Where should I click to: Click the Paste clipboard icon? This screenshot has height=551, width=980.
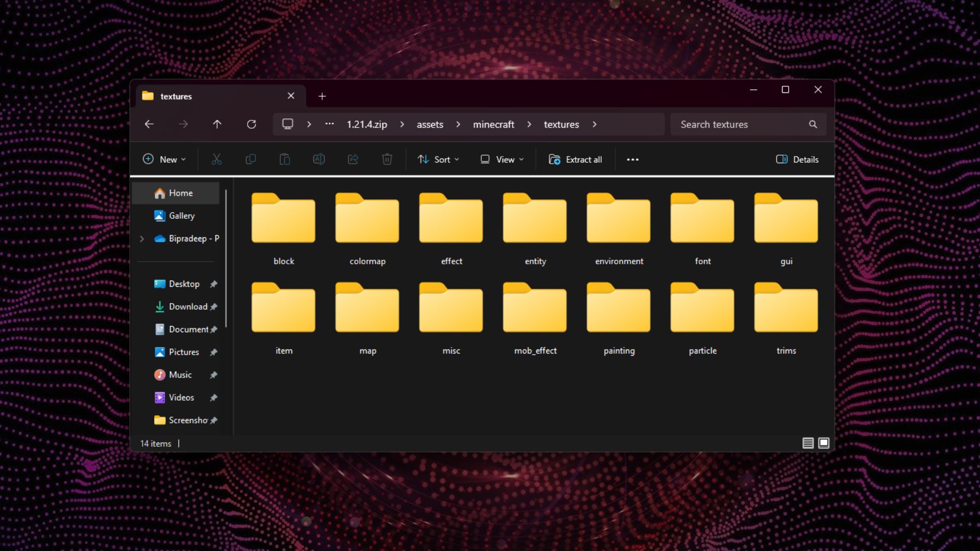point(285,159)
